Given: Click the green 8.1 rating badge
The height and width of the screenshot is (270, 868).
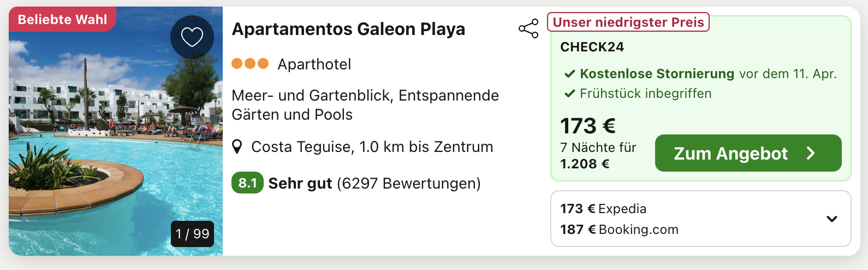Looking at the screenshot, I should click(247, 183).
